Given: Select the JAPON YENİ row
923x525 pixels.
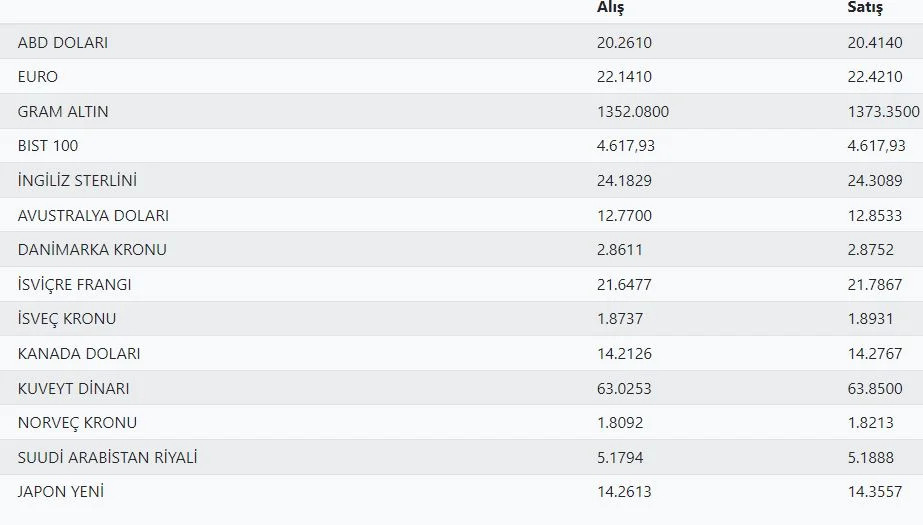Looking at the screenshot, I should point(61,492).
